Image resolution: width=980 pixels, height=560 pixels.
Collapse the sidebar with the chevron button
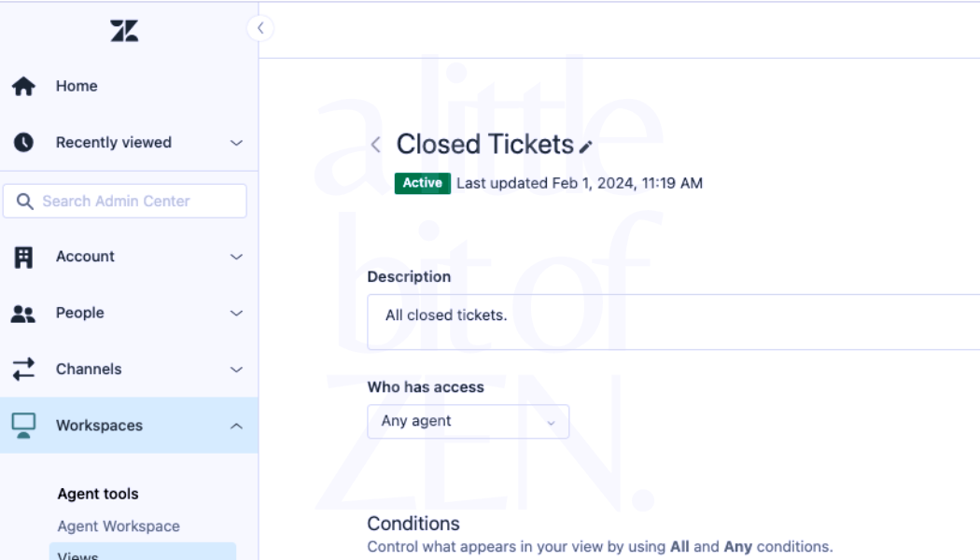tap(259, 28)
